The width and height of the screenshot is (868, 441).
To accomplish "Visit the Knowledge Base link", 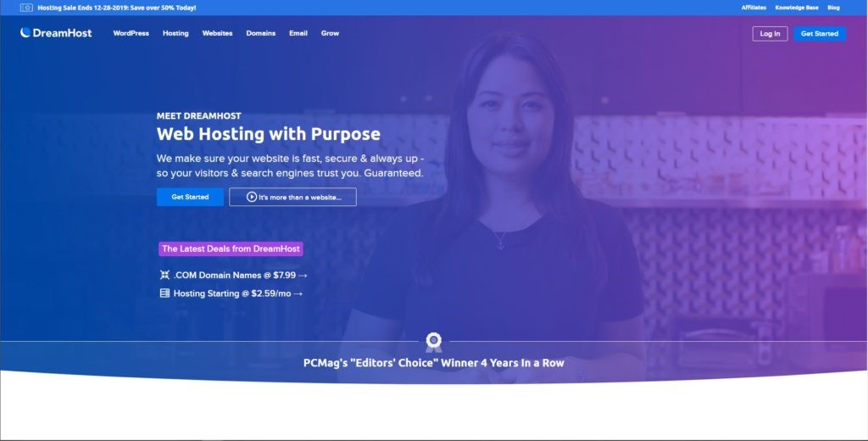I will (x=797, y=8).
